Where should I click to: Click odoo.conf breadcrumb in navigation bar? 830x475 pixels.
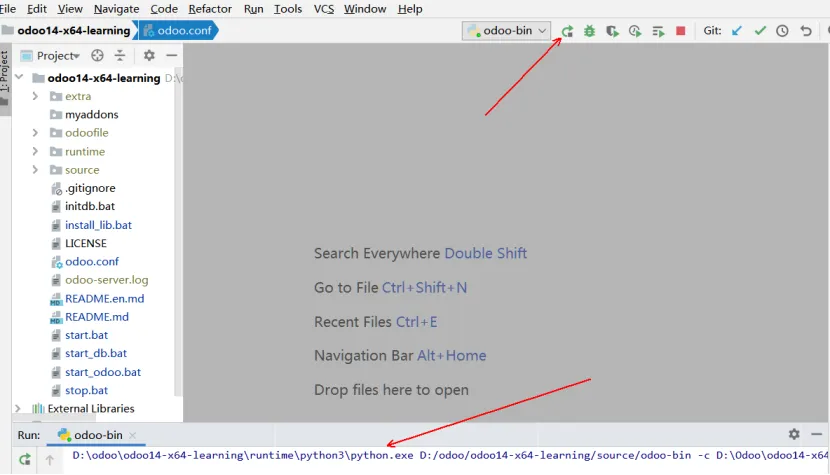(178, 31)
